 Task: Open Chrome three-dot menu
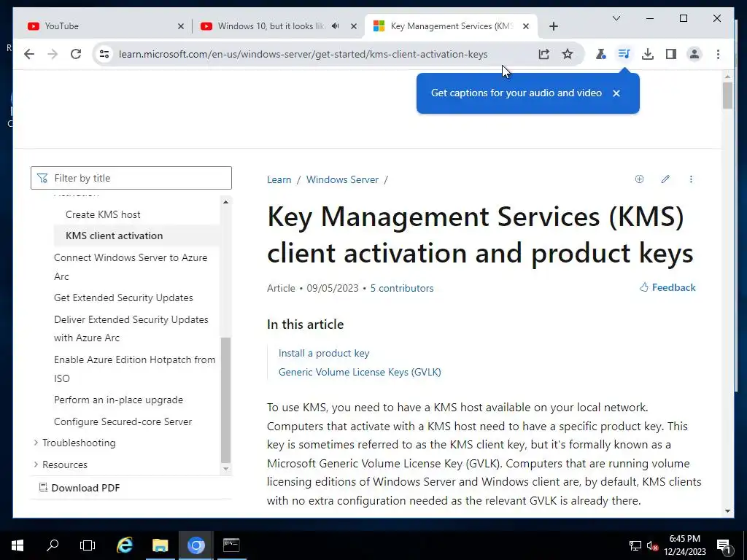(718, 54)
